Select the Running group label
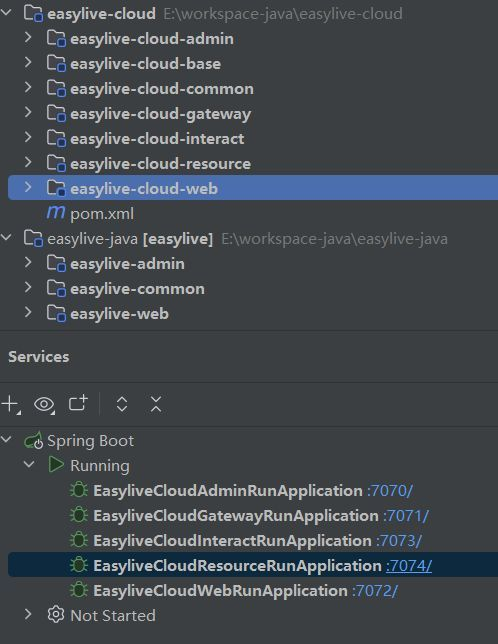498x644 pixels. point(100,466)
